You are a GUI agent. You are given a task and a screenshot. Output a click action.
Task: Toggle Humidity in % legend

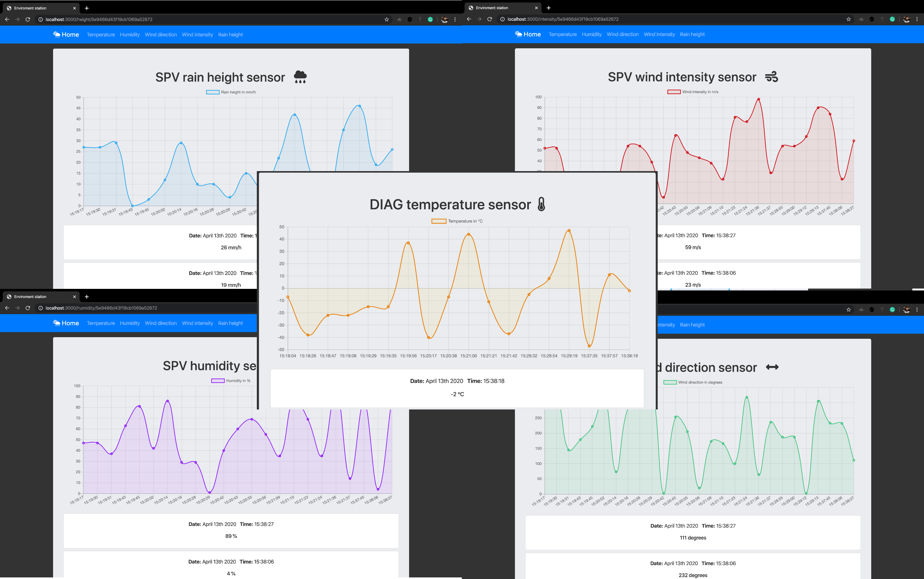coord(231,381)
